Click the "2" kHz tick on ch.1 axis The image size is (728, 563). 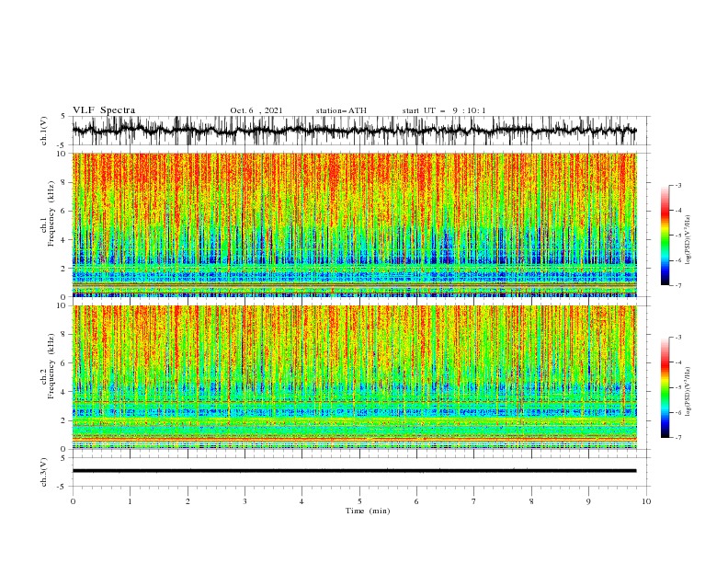coord(64,269)
